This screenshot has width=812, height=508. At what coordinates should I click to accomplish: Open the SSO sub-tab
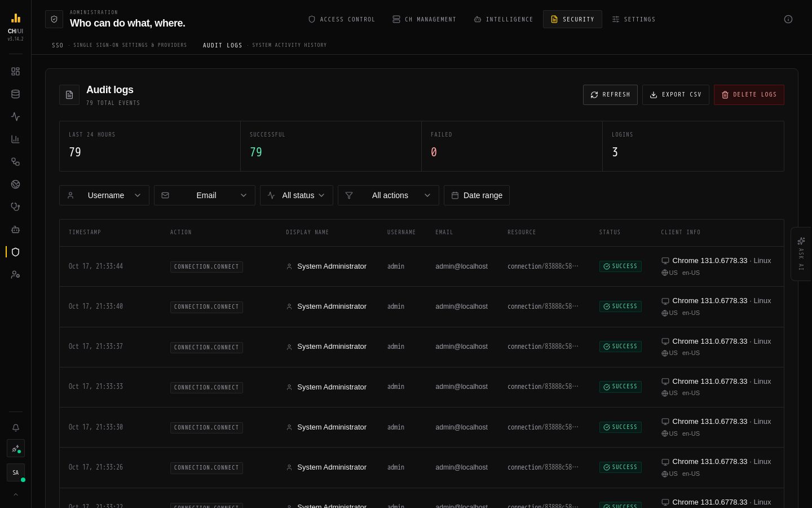[119, 45]
